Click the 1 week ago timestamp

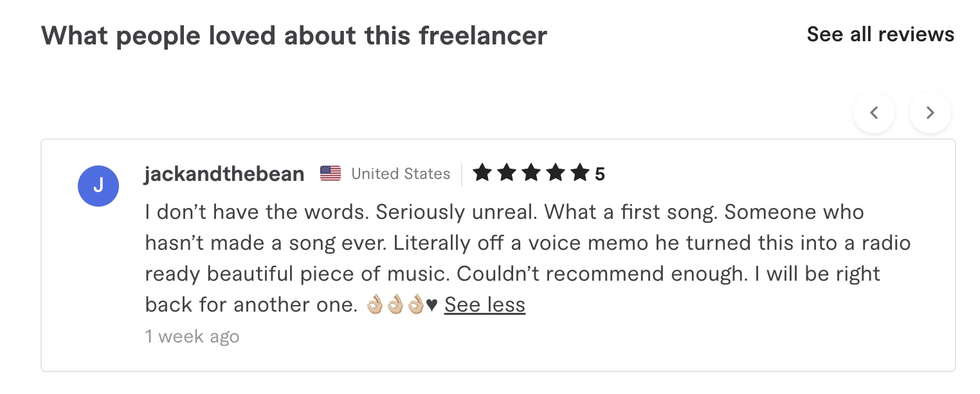pyautogui.click(x=192, y=336)
